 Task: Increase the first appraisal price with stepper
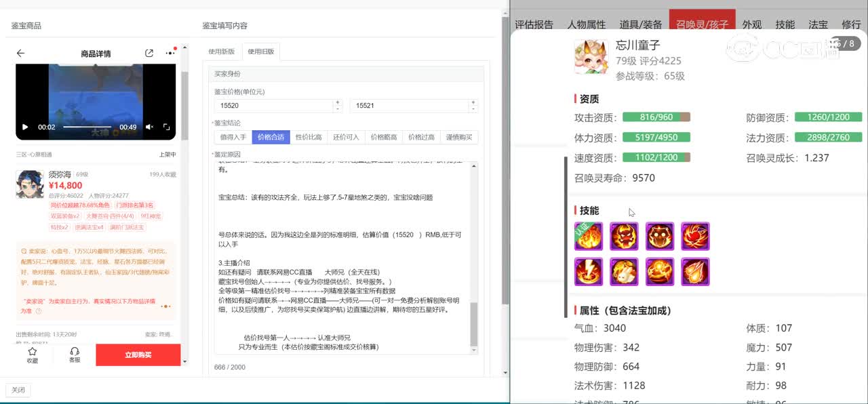[x=338, y=102]
